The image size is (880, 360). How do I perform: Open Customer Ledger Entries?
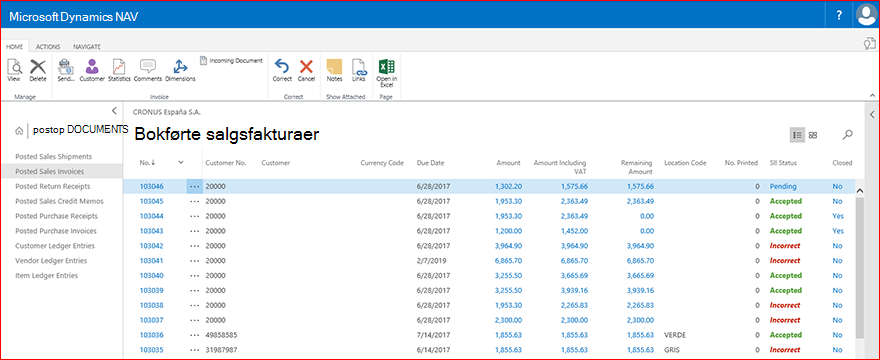55,246
